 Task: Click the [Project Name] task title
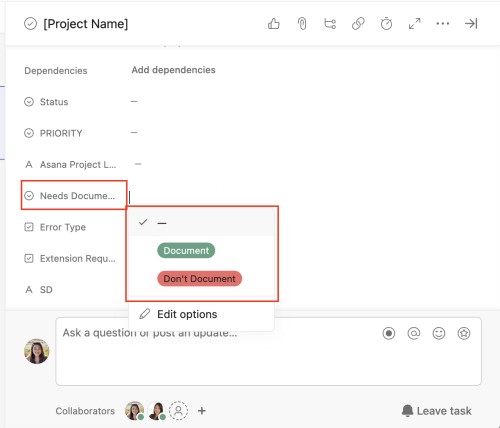pos(86,24)
